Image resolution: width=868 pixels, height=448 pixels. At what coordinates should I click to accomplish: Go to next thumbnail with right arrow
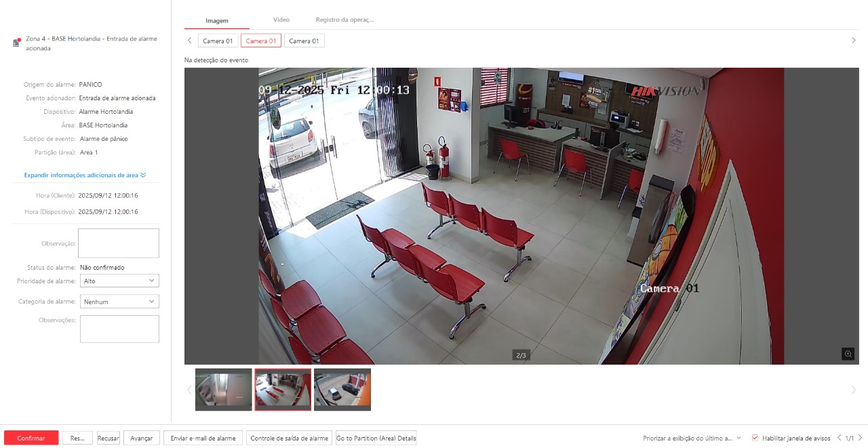[x=853, y=390]
